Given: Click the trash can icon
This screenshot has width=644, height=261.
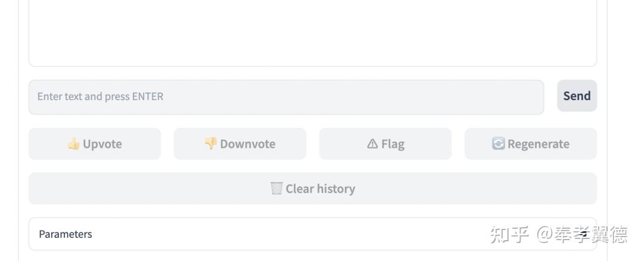Looking at the screenshot, I should [276, 189].
